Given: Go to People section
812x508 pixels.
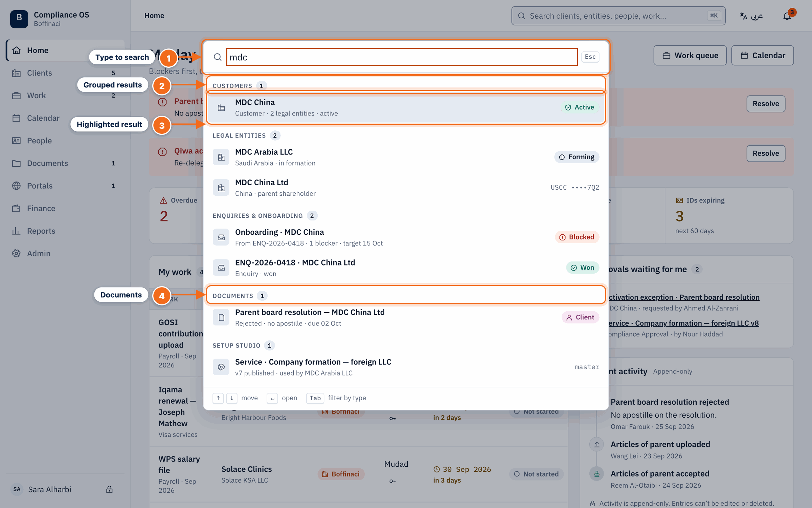Looking at the screenshot, I should coord(65,141).
